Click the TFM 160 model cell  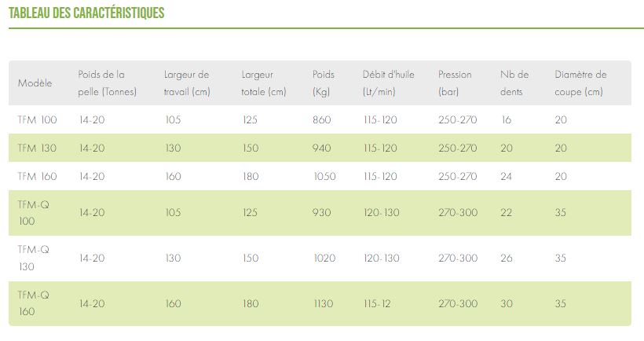[37, 176]
